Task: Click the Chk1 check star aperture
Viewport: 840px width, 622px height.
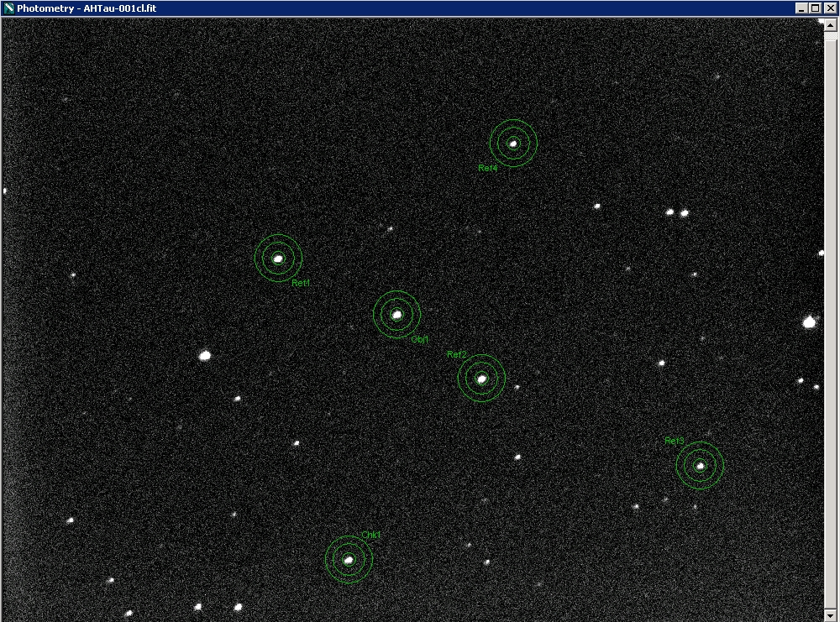Action: pos(349,559)
